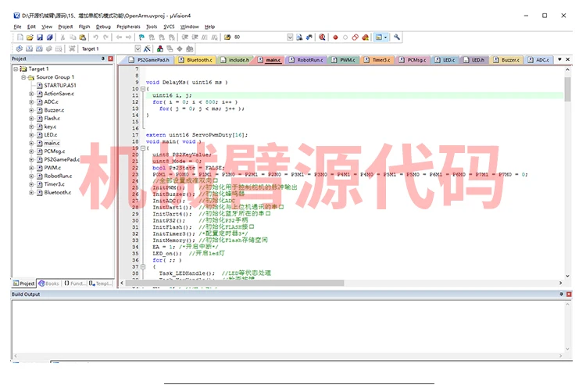Viewport: 586px width, 392px height.
Task: Switch to the Timer3.c editor tab
Action: (377, 59)
